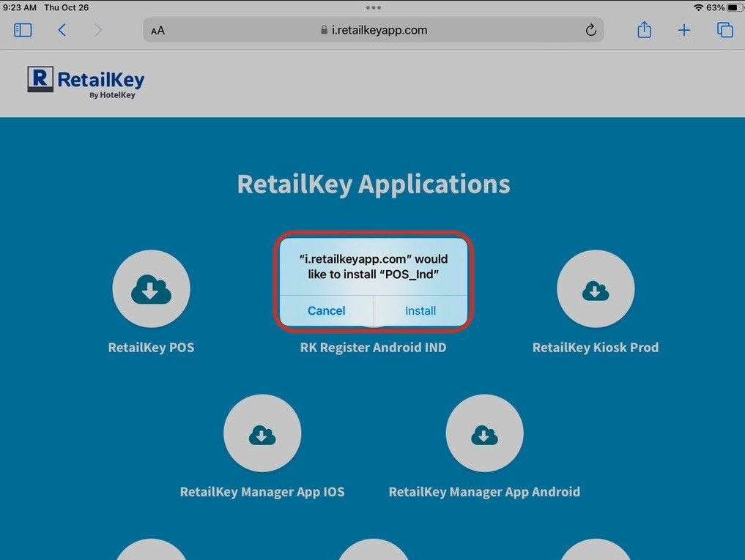Tap the back navigation chevron

click(62, 30)
